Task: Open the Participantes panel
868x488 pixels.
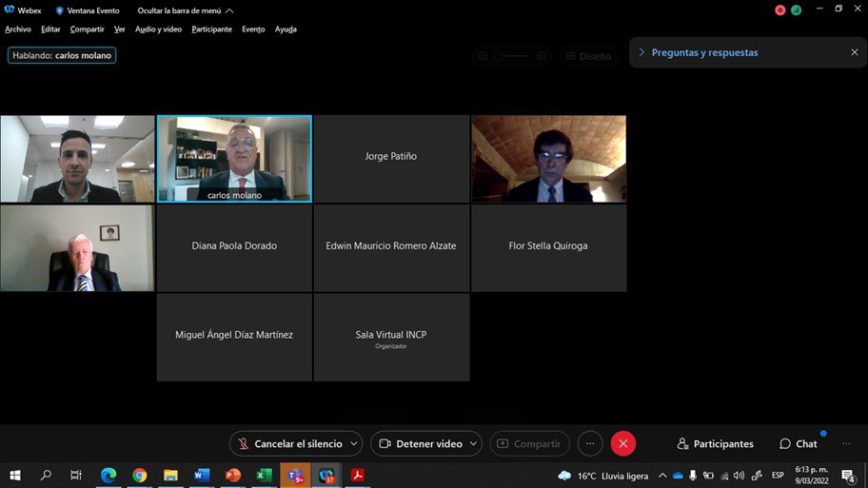Action: 715,443
